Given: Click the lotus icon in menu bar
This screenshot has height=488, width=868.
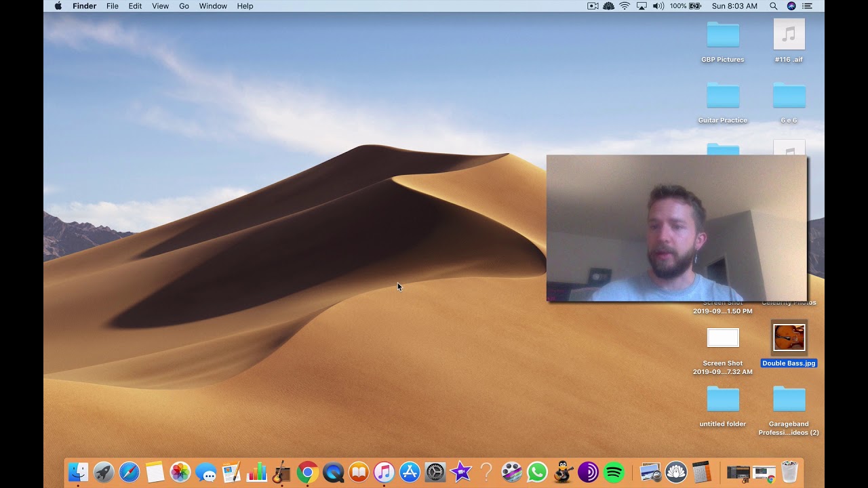Looking at the screenshot, I should [608, 6].
